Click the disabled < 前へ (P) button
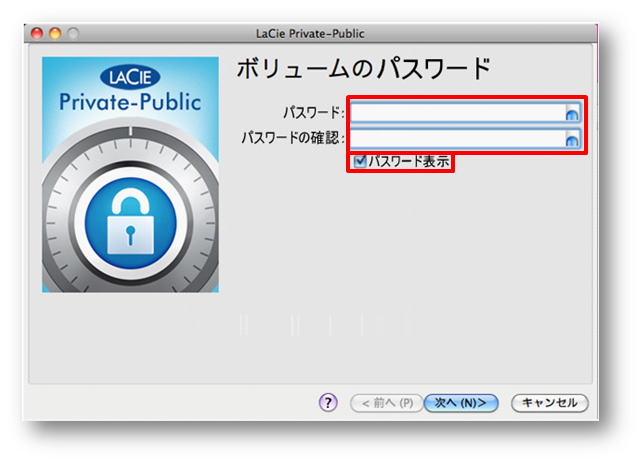641x463 pixels. pos(387,403)
